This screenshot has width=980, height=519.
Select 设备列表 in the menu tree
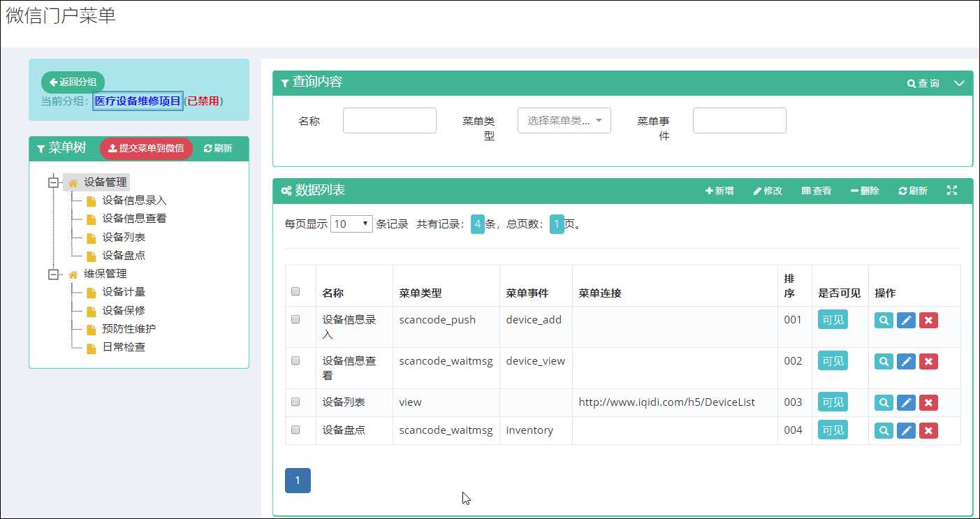coord(124,237)
